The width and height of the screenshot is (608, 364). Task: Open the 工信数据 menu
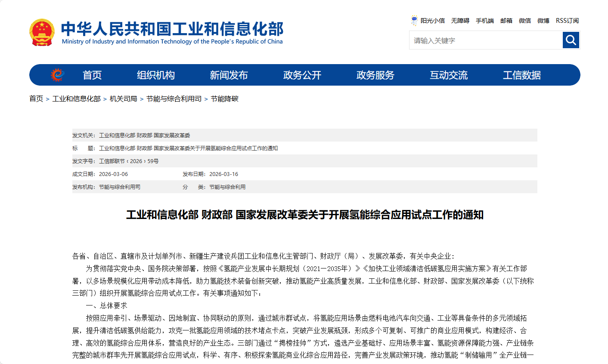(521, 75)
